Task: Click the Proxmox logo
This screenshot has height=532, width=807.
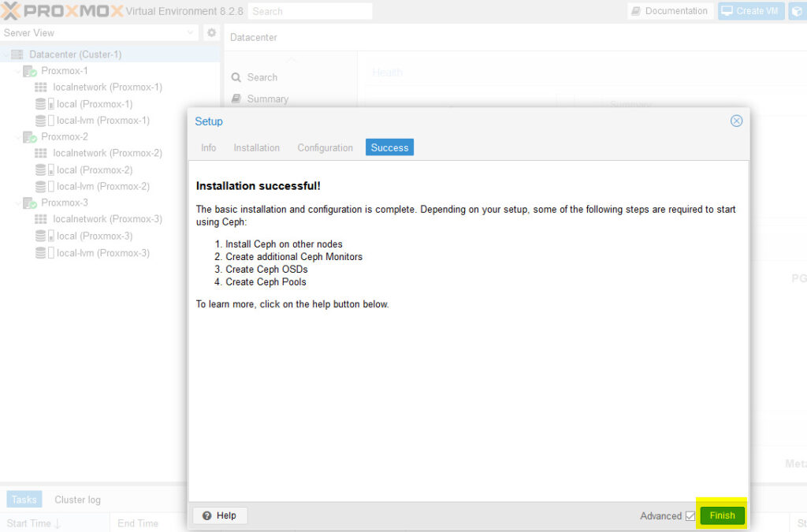Action: point(62,11)
